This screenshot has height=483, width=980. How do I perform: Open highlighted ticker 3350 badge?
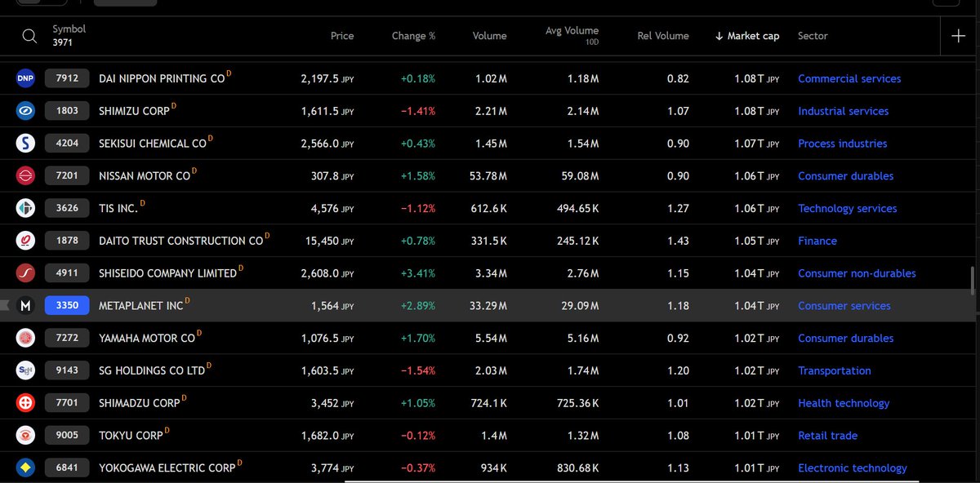[67, 306]
